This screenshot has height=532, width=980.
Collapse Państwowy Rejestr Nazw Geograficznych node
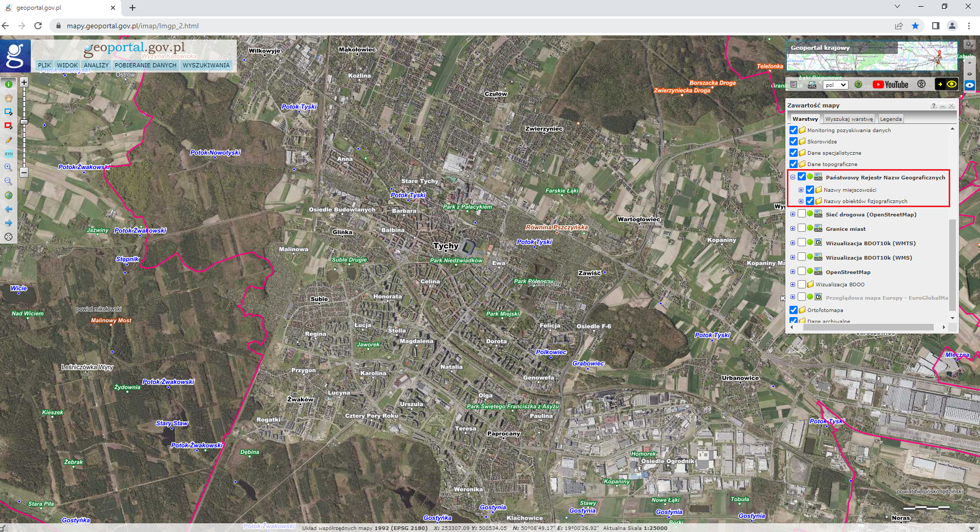(793, 177)
